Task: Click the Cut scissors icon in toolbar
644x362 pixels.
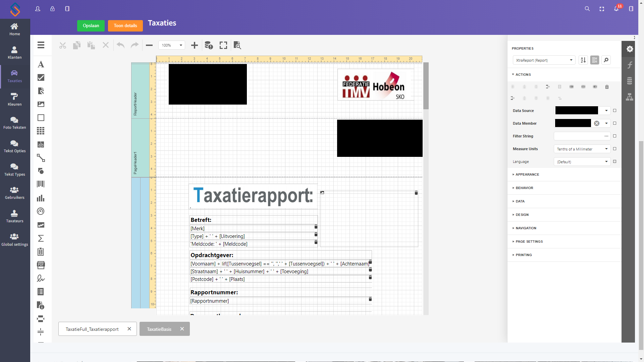Action: click(63, 45)
